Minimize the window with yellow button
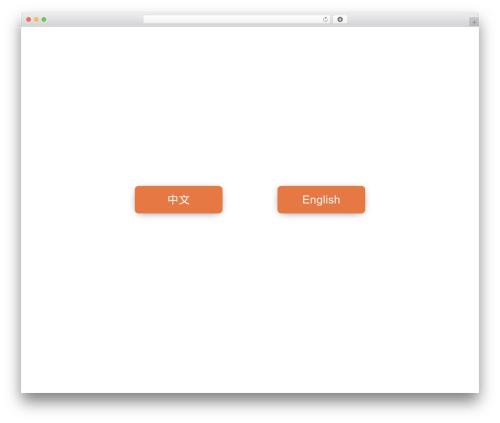This screenshot has height=423, width=500. click(36, 19)
